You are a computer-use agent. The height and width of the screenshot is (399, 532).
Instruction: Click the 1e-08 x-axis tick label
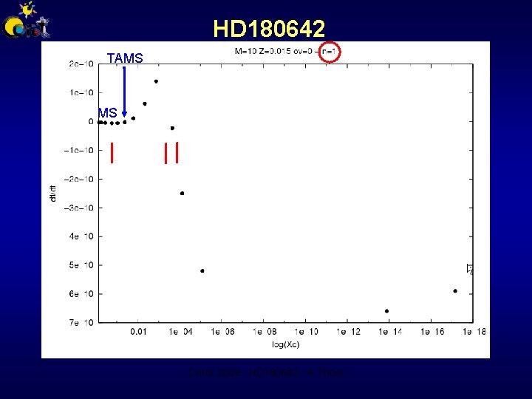[x=265, y=332]
